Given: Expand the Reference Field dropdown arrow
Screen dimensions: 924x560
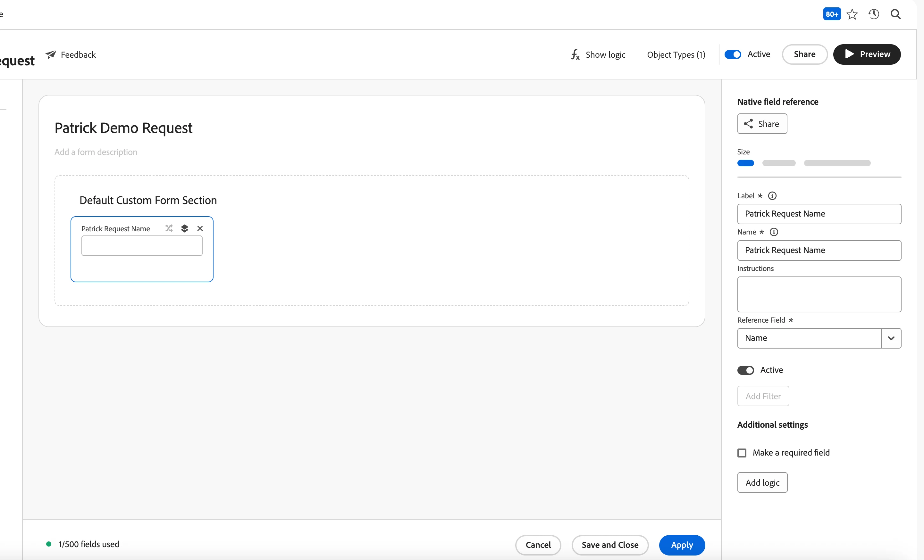Looking at the screenshot, I should [891, 338].
